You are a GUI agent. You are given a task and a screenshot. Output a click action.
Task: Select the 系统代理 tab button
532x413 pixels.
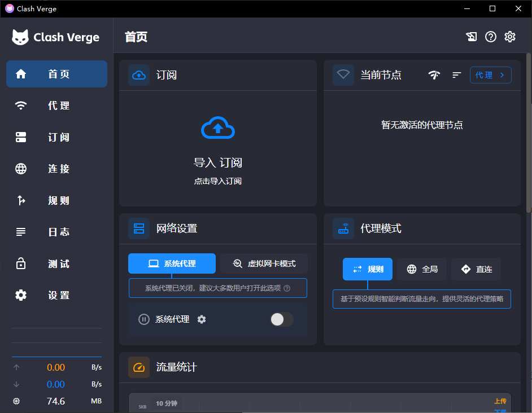(172, 263)
